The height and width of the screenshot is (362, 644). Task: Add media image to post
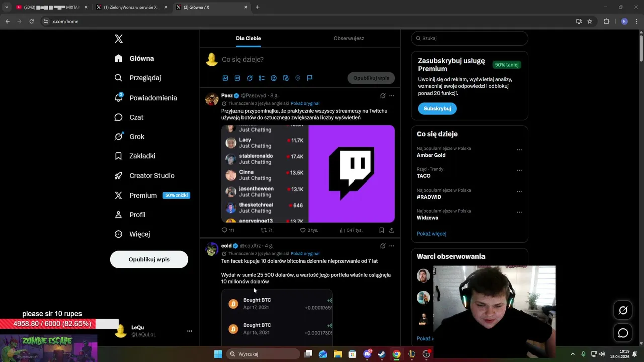pos(225,78)
